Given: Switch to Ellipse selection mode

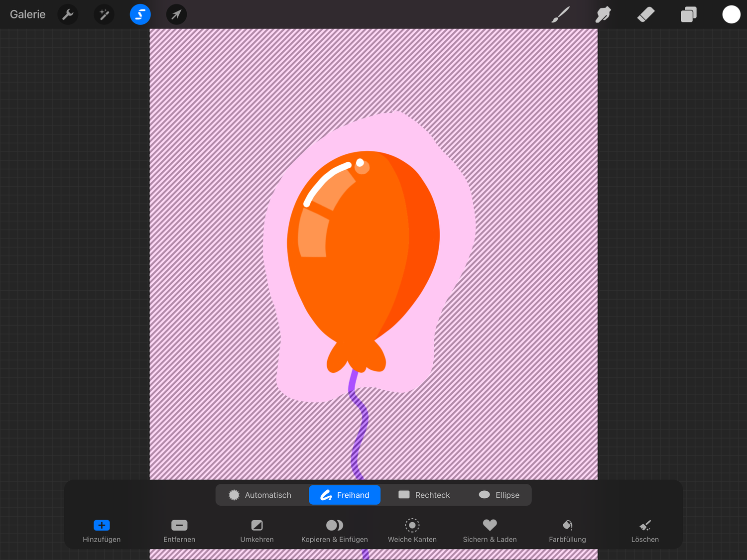Looking at the screenshot, I should coord(498,495).
